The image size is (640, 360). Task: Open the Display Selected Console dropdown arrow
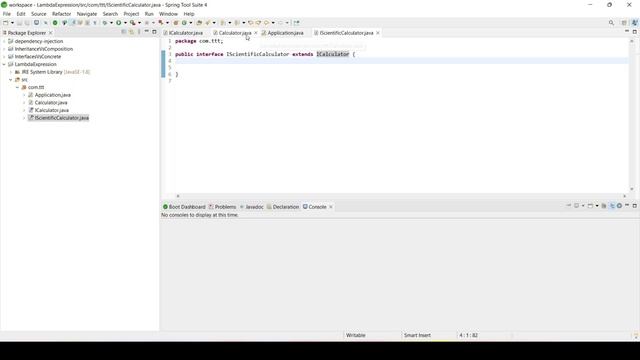click(x=583, y=206)
